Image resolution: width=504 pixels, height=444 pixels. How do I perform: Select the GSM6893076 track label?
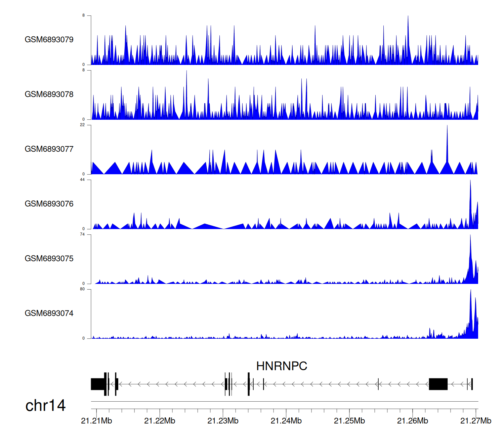(x=49, y=204)
